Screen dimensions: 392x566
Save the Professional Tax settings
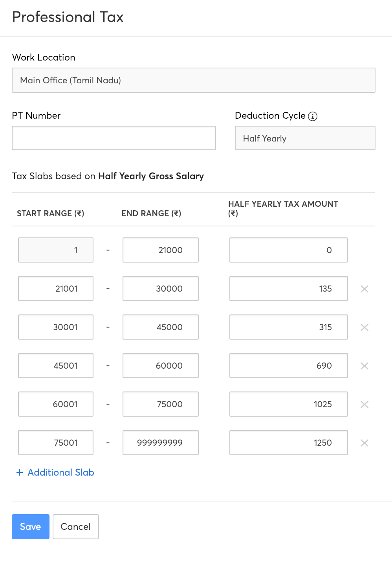coord(31,527)
